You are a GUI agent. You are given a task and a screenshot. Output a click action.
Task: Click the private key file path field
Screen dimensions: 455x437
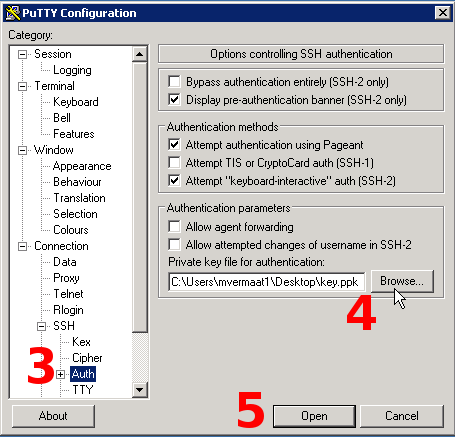point(266,282)
